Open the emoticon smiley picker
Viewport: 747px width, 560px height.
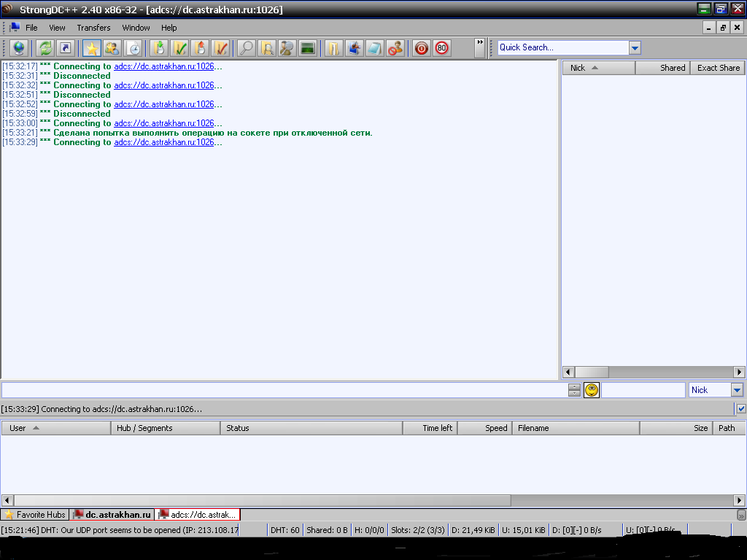tap(592, 390)
